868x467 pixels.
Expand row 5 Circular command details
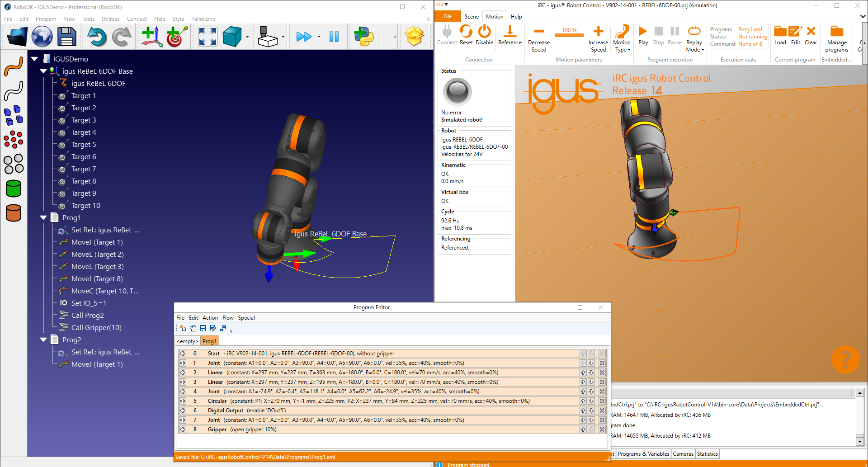coord(183,401)
